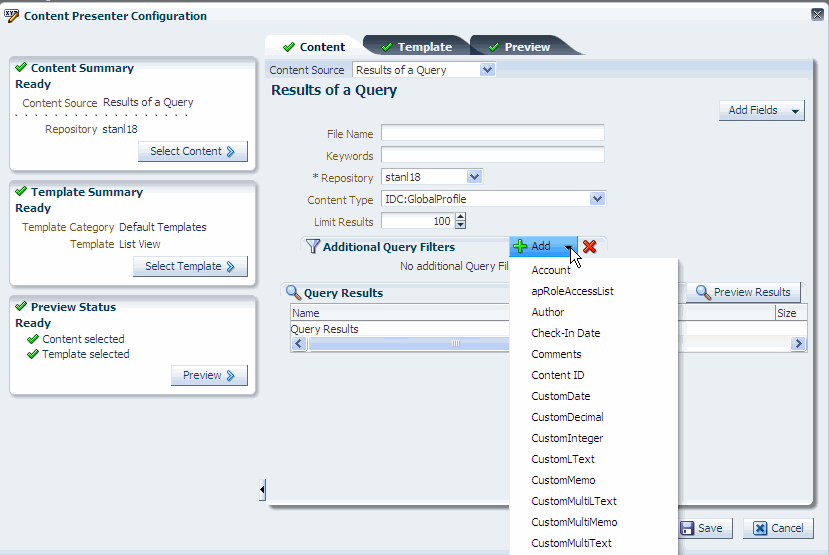Click the right scroll arrow of the results table
Screen dimensions: 829x555
pos(798,344)
